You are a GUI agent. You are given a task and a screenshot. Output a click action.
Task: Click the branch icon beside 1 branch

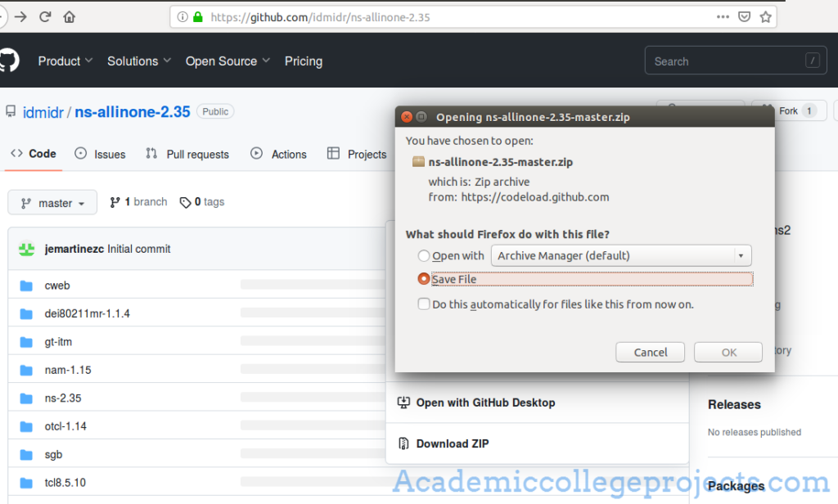(115, 202)
